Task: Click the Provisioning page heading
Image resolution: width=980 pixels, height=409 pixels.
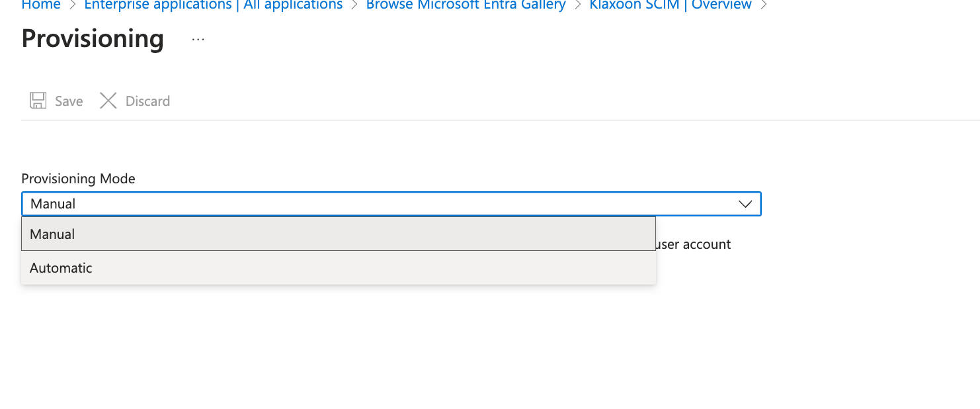Action: (93, 38)
